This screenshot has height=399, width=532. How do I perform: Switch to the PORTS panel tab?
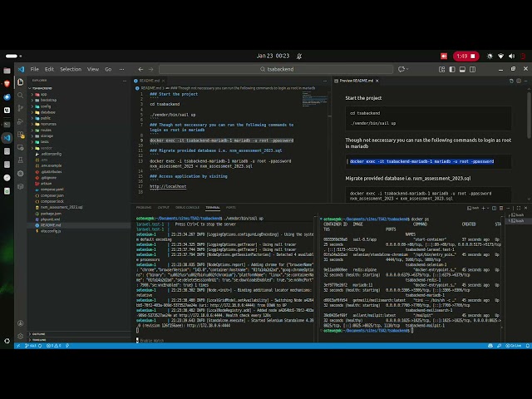[231, 207]
